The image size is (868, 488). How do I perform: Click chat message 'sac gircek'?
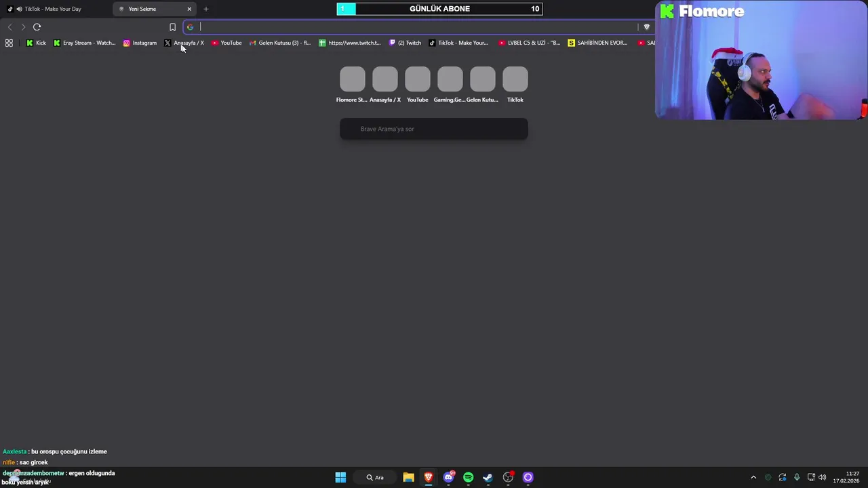[34, 462]
